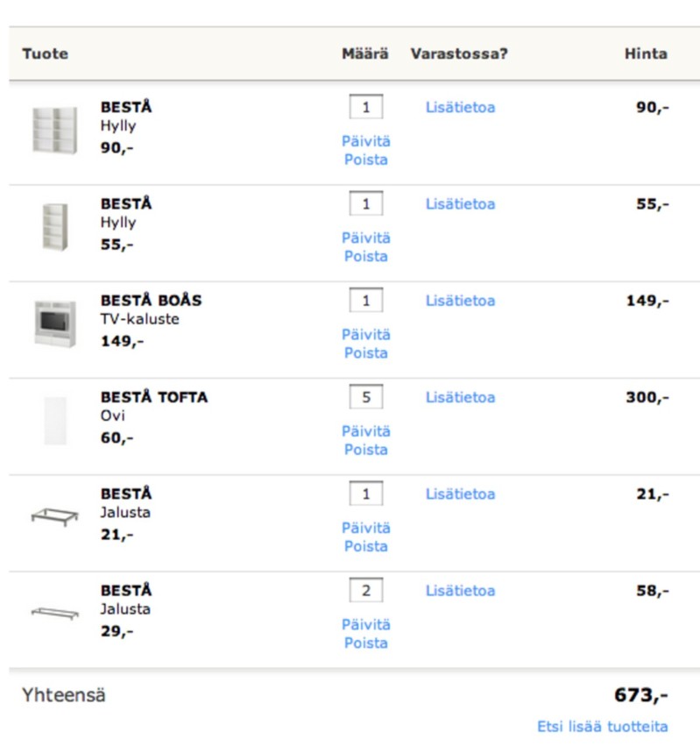Viewport: 700px width, 746px height.
Task: Focus the quantity field for BESTÅ BOÅS TV-kaluste
Action: tap(365, 300)
